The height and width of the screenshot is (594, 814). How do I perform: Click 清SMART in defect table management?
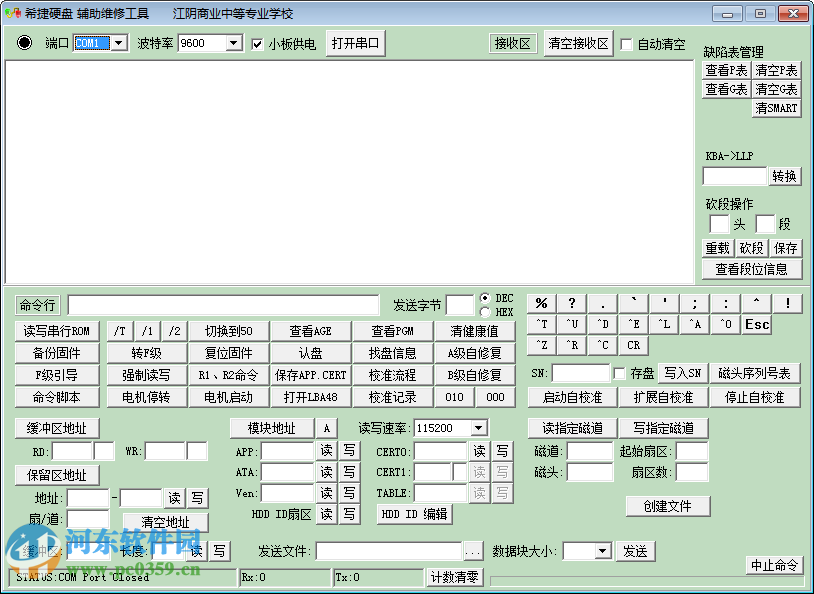777,108
